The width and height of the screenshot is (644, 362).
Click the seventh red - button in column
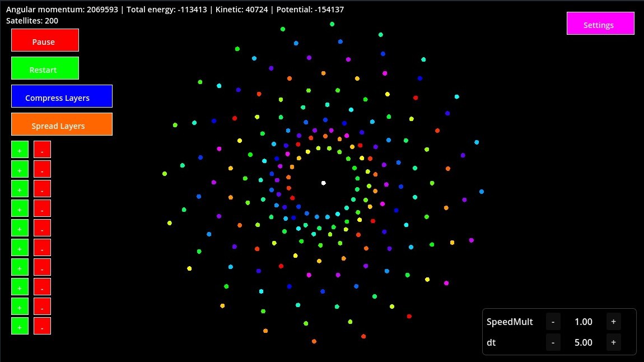[42, 267]
